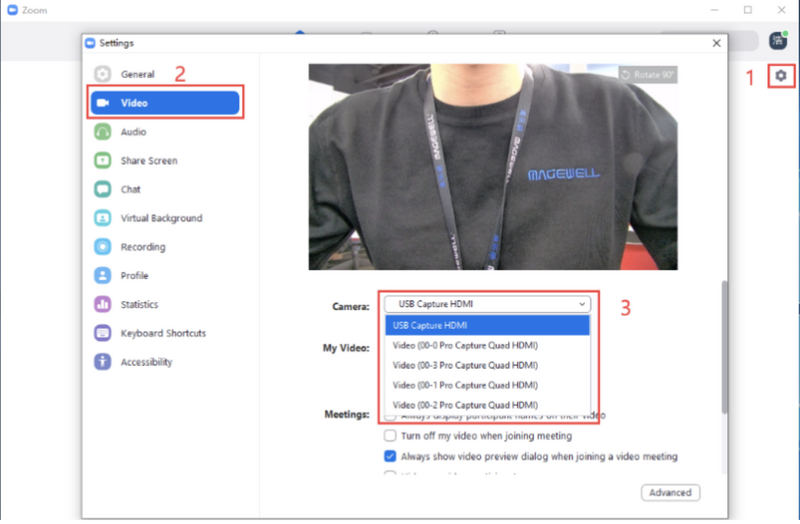
Task: Maximize the Zoom main window
Action: [x=747, y=10]
